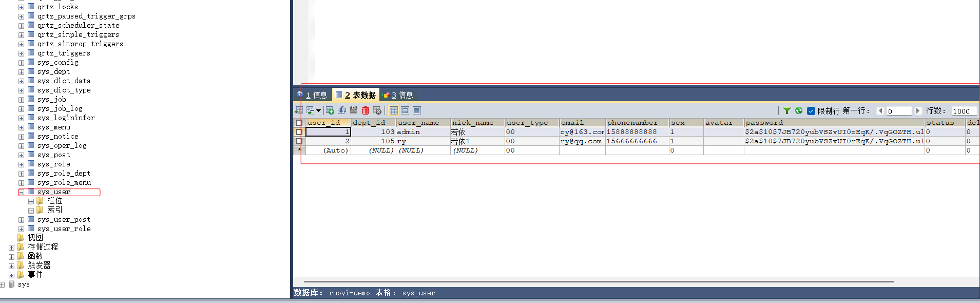Click the 15888888888 phone number cell

(637, 132)
